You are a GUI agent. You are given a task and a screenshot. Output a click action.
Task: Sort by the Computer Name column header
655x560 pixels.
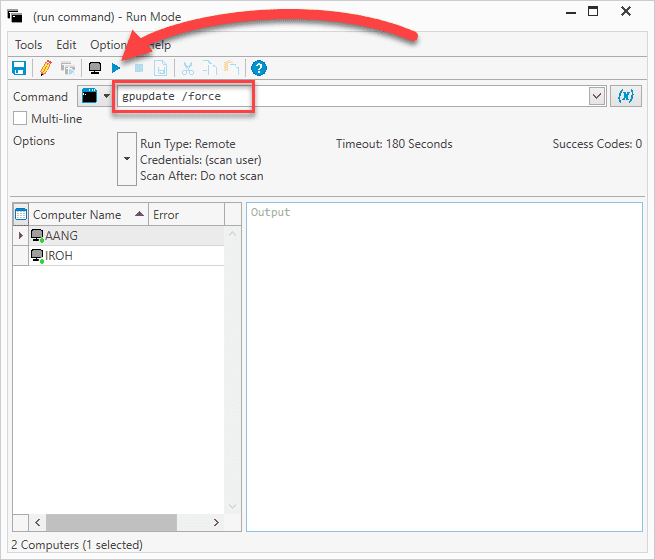[x=89, y=215]
